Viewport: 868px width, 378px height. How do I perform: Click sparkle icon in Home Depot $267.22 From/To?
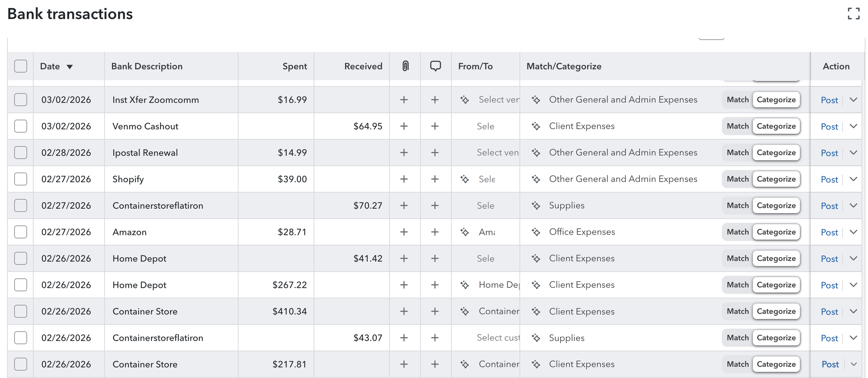click(x=465, y=285)
